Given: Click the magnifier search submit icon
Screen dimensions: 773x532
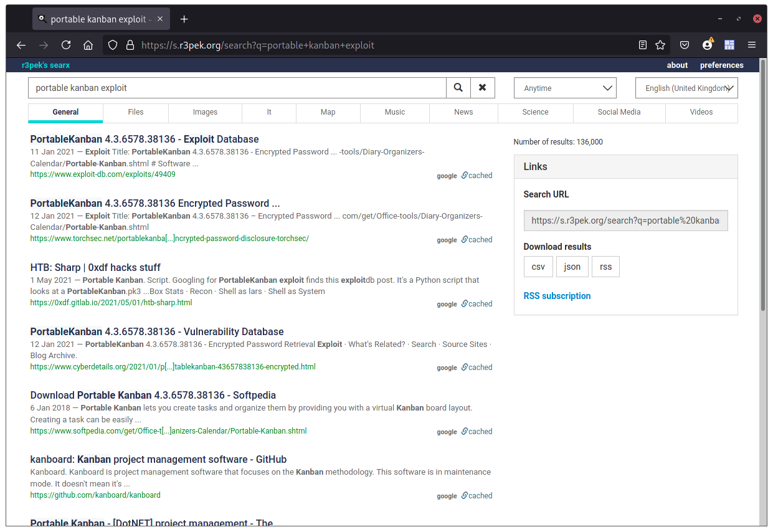Looking at the screenshot, I should coord(458,88).
